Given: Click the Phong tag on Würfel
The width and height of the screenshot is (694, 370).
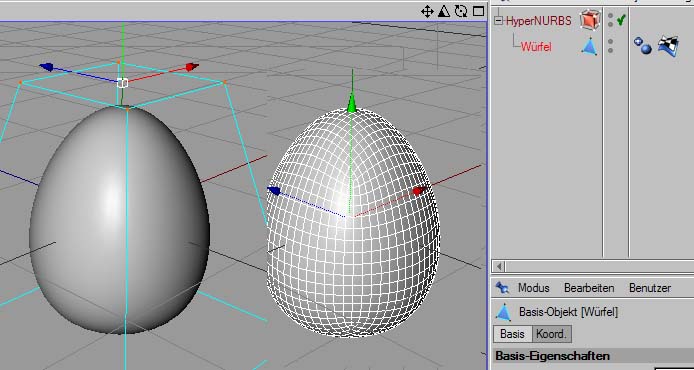Looking at the screenshot, I should [x=642, y=46].
